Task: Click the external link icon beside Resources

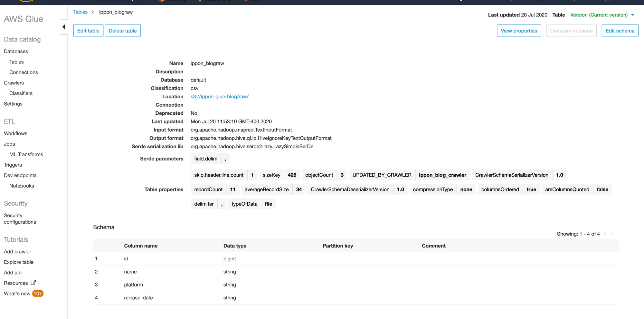Action: pos(33,283)
